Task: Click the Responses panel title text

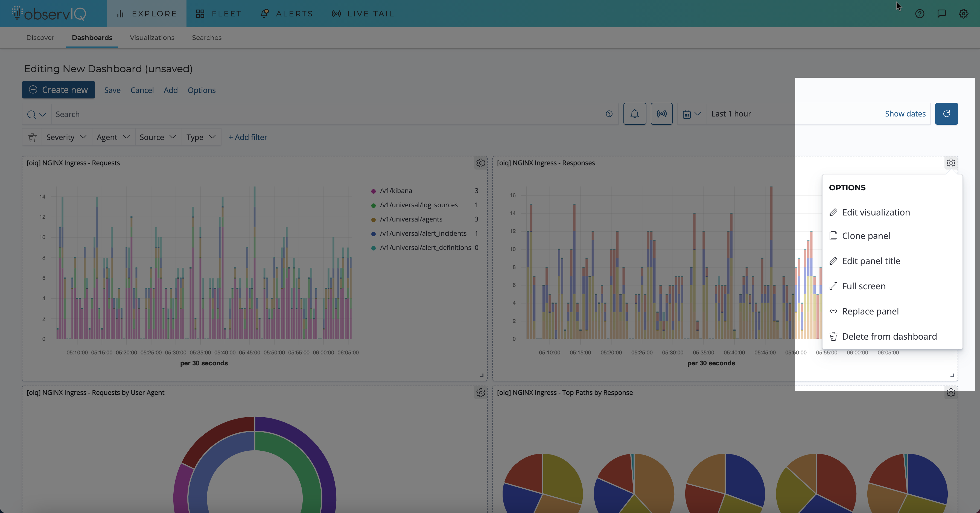Action: pyautogui.click(x=546, y=163)
